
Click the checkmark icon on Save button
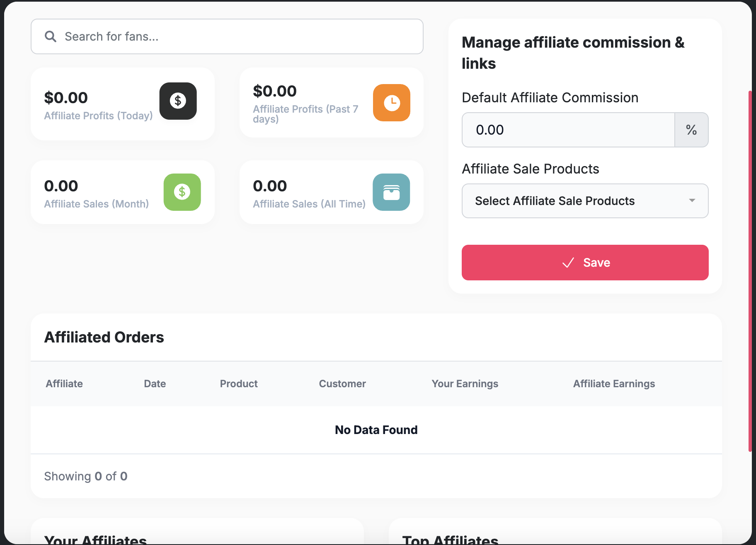(568, 263)
